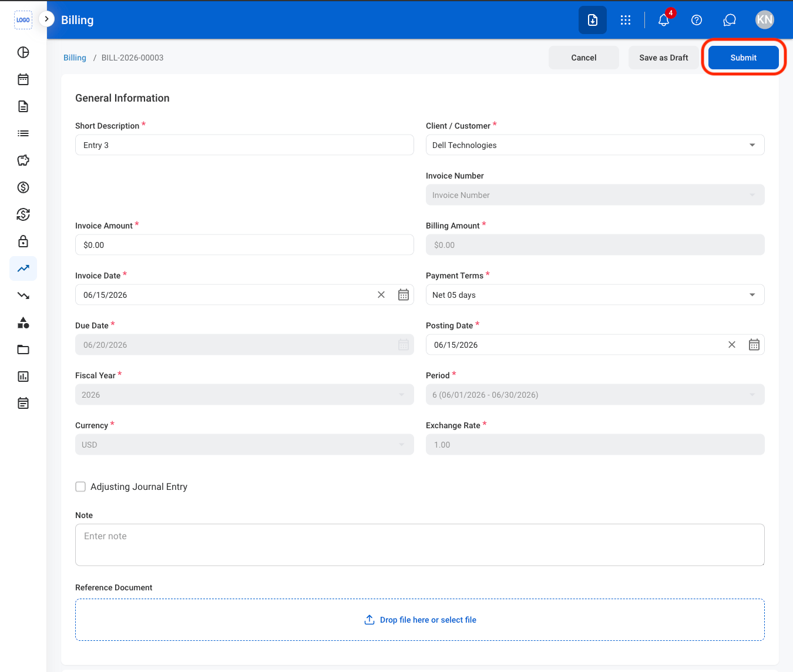Viewport: 793px width, 672px height.
Task: Click the Billing breadcrumb link
Action: pos(75,58)
